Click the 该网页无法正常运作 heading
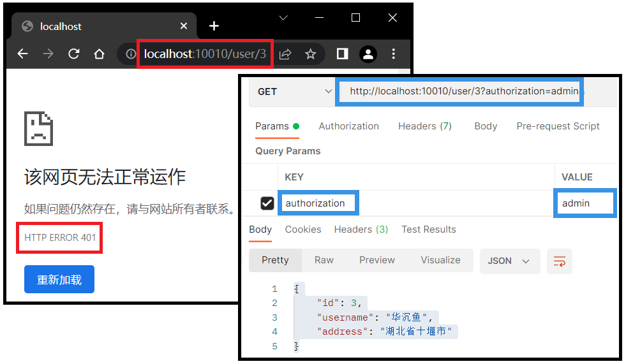This screenshot has width=626, height=364. tap(105, 177)
